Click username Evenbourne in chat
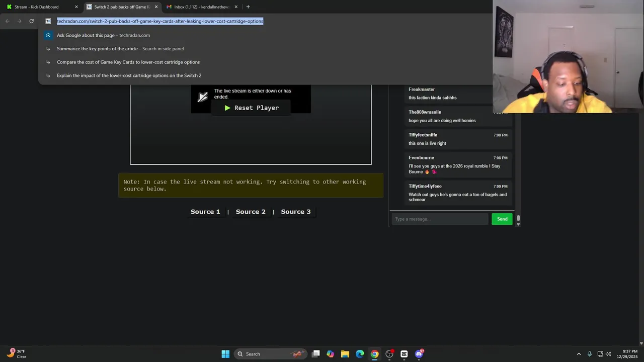This screenshot has height=362, width=644. [421, 157]
